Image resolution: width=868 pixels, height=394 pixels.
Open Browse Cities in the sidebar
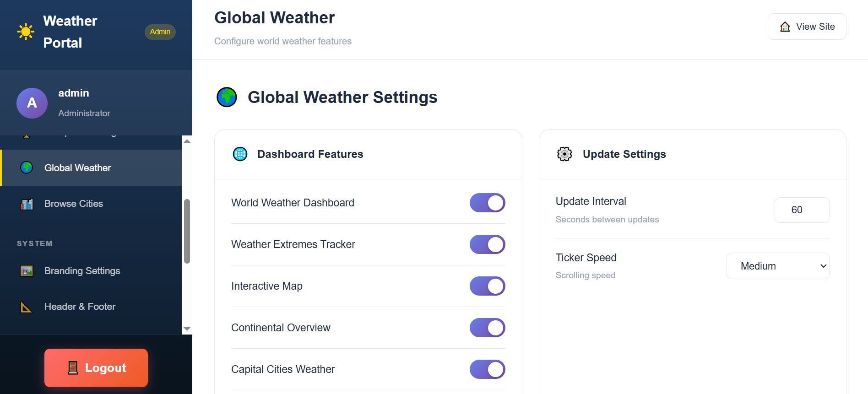(74, 204)
